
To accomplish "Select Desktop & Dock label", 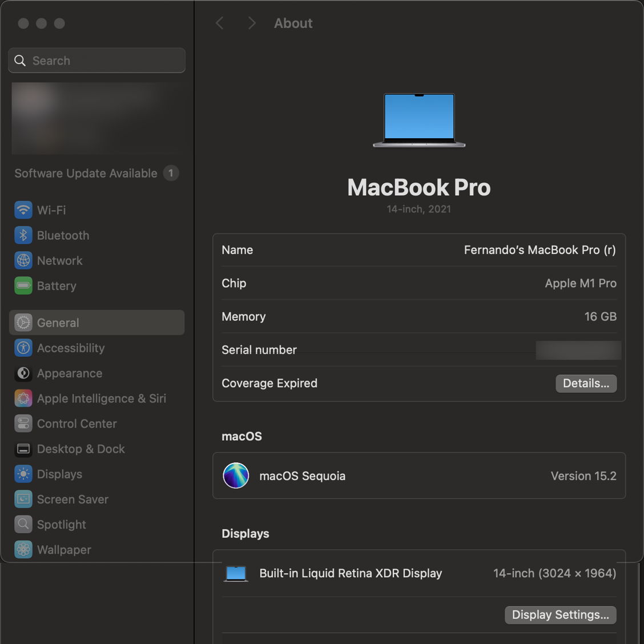I will coord(81,449).
